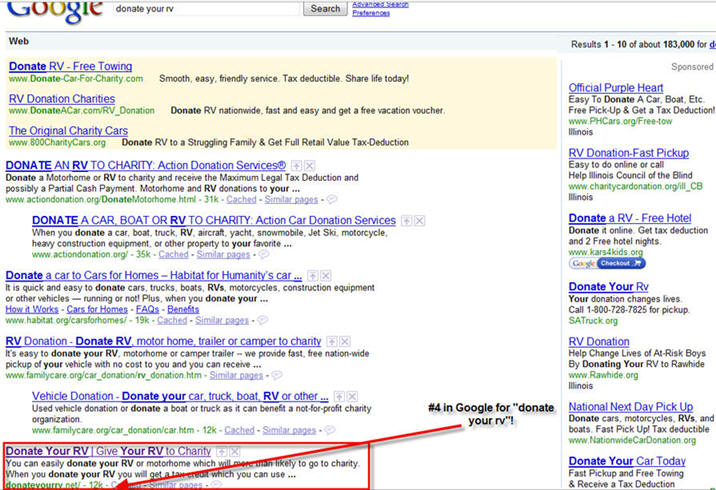Remove the 'Vehicle Donation - Donate your car' result
716x490 pixels.
[352, 396]
